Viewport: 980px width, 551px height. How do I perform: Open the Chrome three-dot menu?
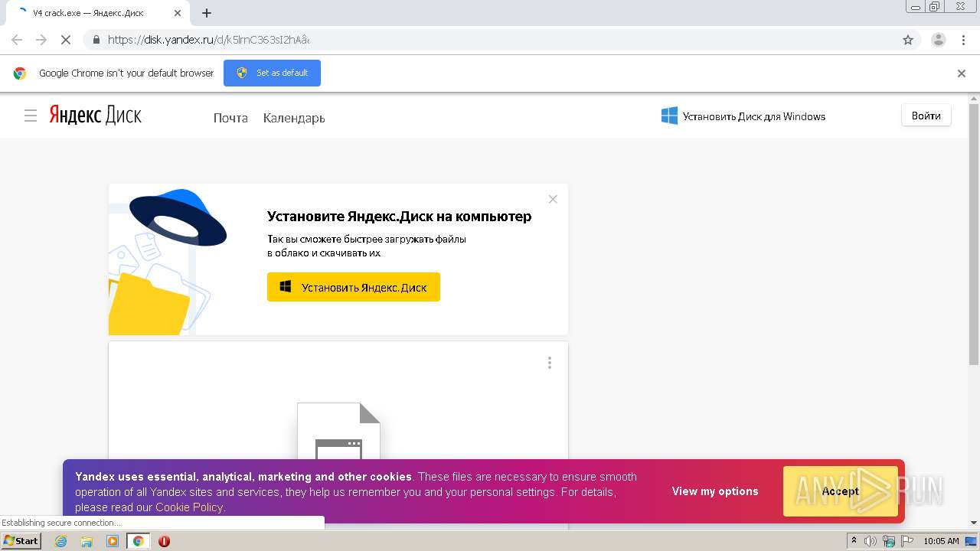(x=964, y=40)
